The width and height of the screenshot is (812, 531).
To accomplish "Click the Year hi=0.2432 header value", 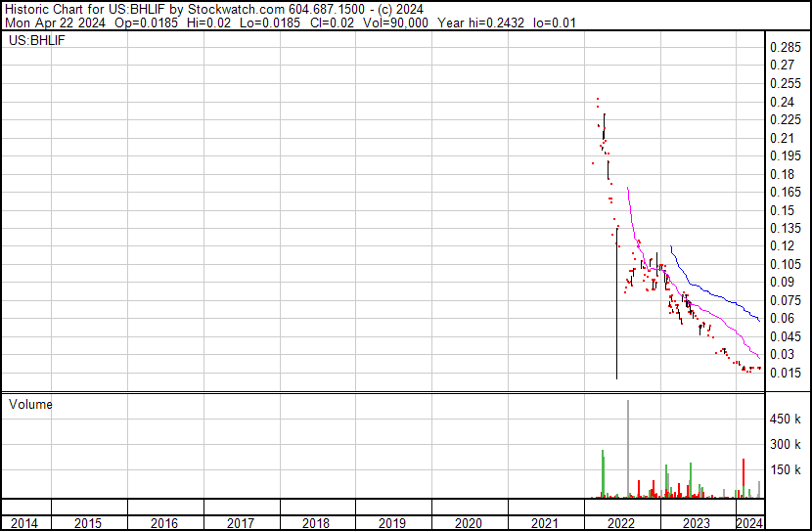I will pos(480,22).
